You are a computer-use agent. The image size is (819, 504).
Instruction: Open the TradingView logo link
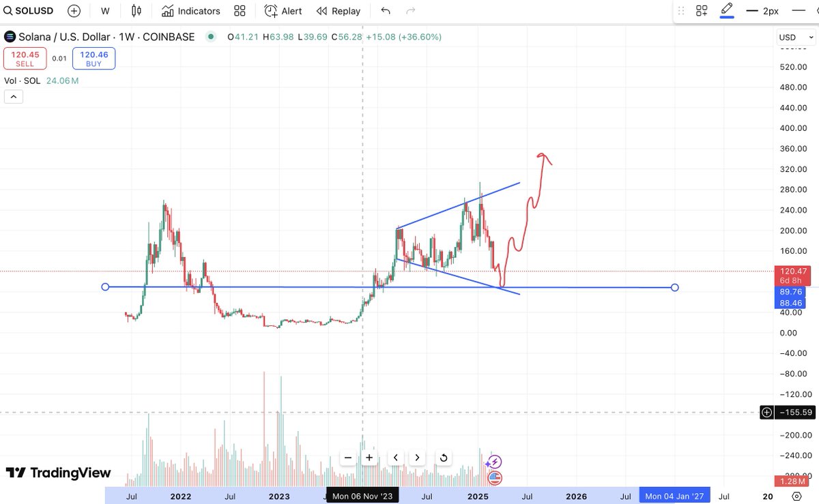point(58,473)
